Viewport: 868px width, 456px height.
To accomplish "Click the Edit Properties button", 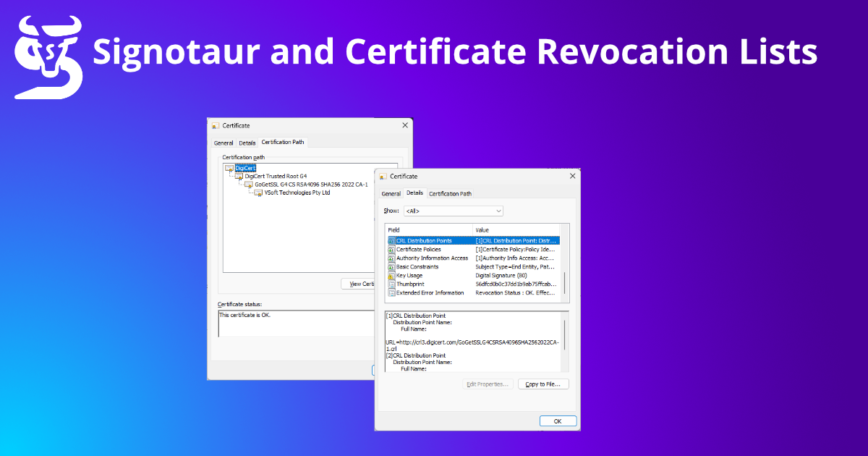I will point(488,384).
